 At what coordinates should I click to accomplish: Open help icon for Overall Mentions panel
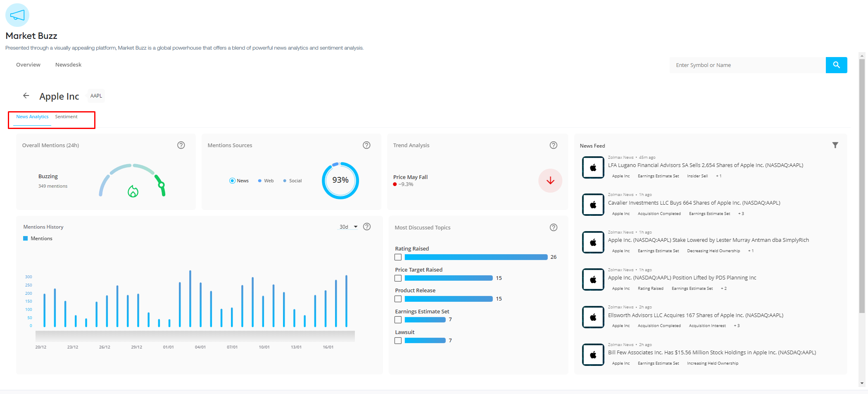181,145
